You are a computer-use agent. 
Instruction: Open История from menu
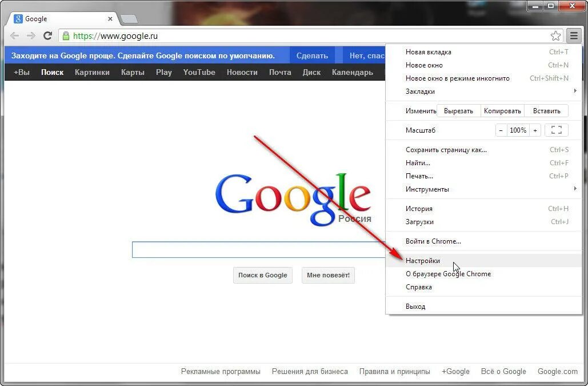coord(484,209)
